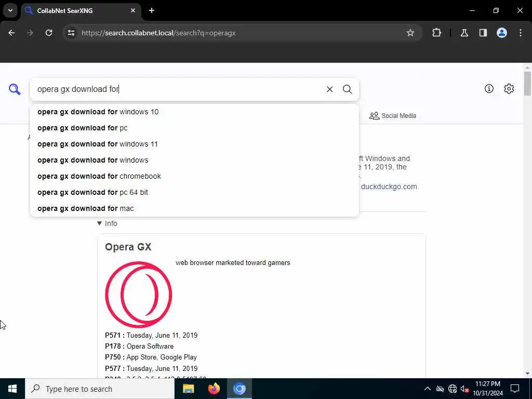The width and height of the screenshot is (532, 399).
Task: Click into the search query field
Action: coord(180,89)
